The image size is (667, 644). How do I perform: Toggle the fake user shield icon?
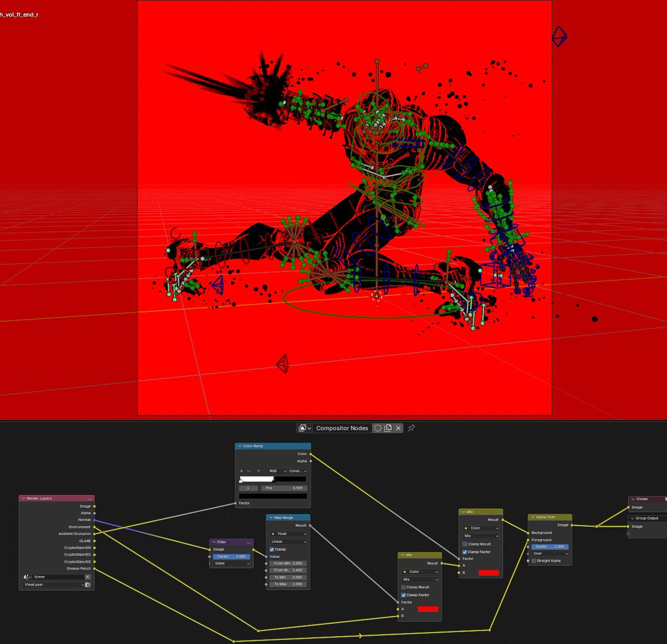point(378,428)
